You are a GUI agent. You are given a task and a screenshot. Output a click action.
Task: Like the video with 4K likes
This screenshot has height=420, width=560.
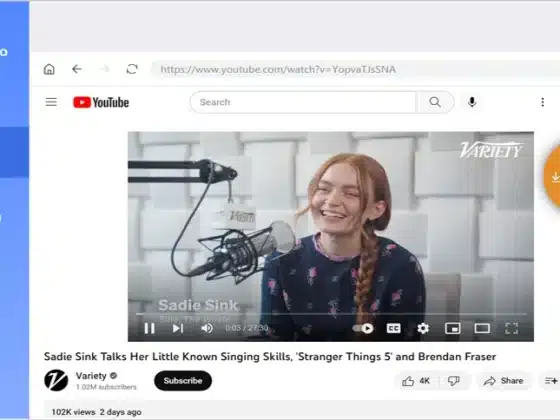(x=416, y=381)
